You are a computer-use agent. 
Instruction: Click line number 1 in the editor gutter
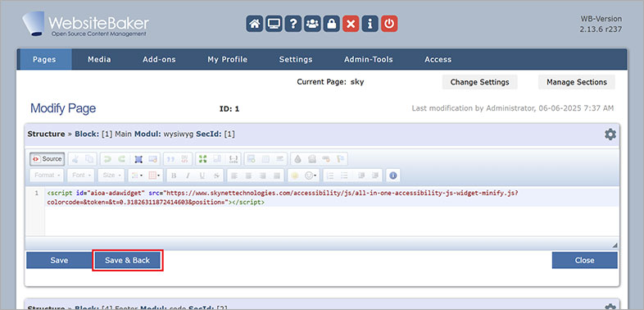point(37,193)
